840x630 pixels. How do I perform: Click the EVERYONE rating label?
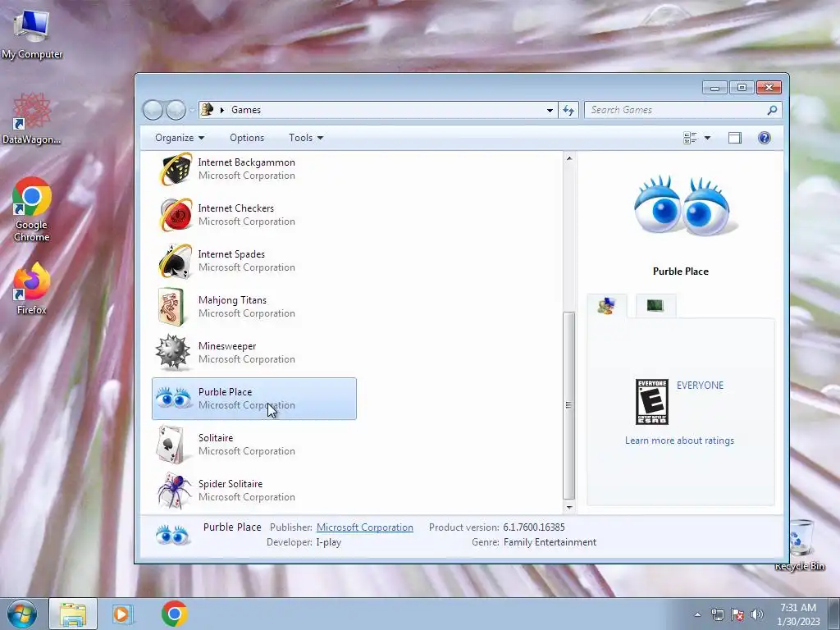pyautogui.click(x=700, y=386)
